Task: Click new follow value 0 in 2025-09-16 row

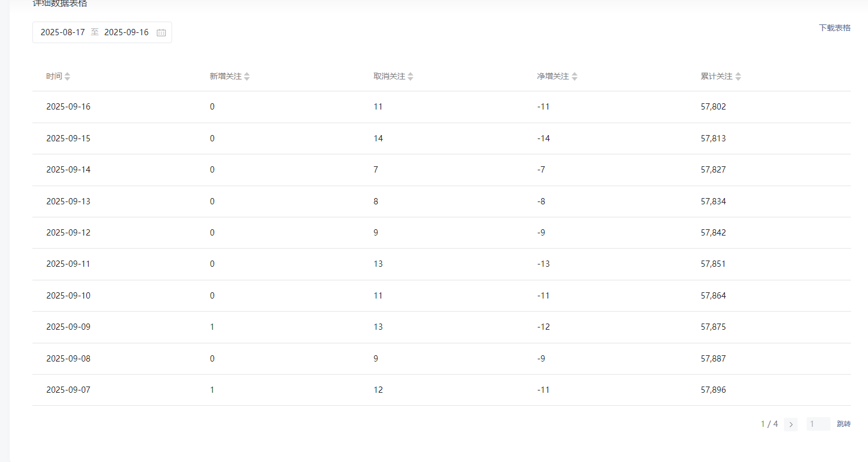Action: point(212,107)
